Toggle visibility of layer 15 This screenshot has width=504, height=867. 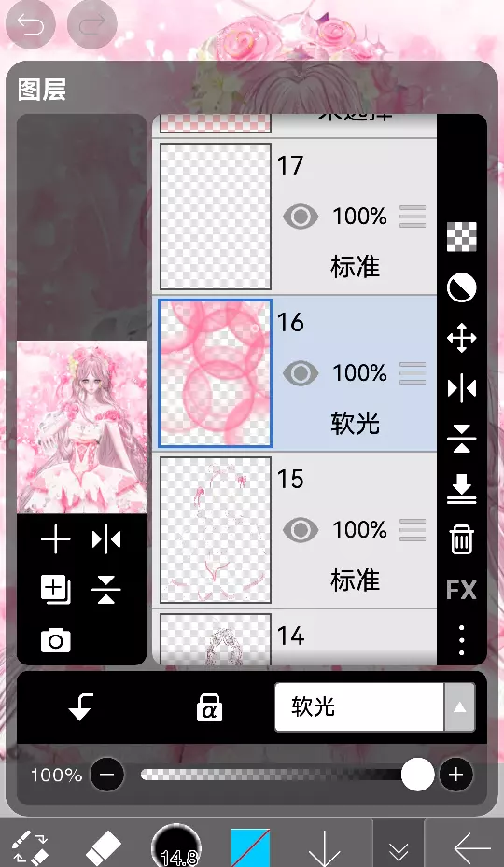(x=301, y=530)
